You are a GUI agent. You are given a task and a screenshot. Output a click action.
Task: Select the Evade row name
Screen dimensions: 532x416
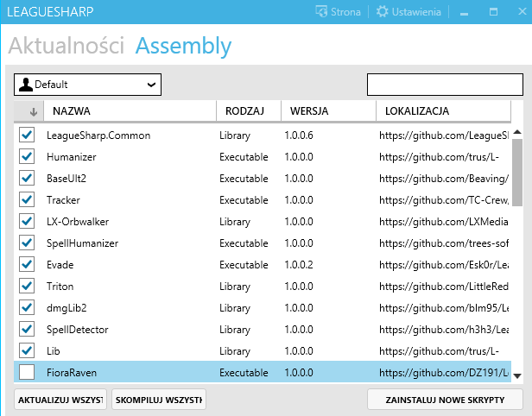pyautogui.click(x=60, y=265)
